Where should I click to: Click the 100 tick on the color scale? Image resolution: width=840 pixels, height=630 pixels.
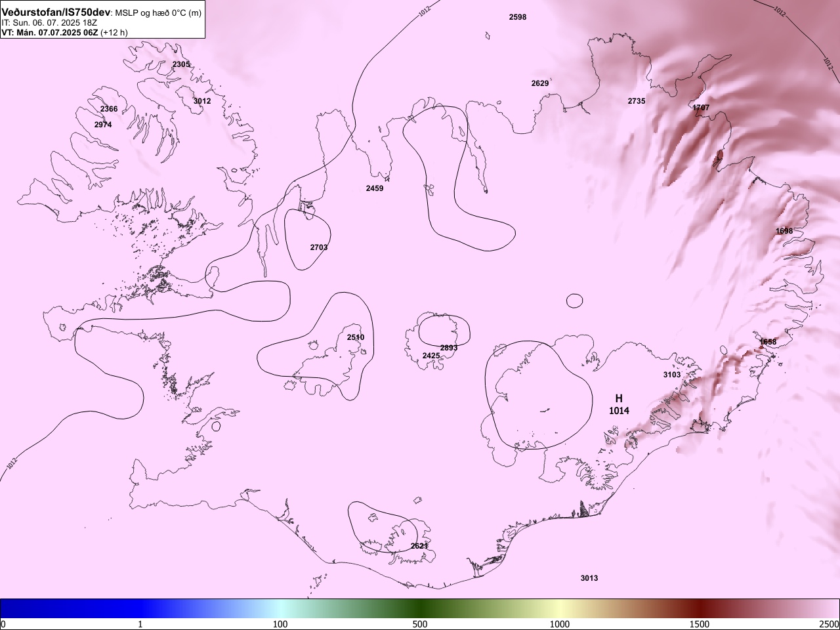pyautogui.click(x=280, y=624)
